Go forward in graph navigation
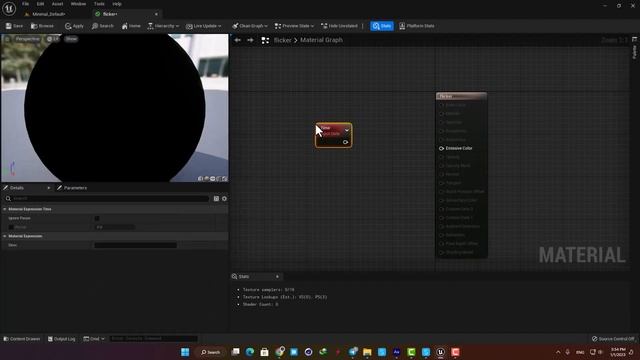 coord(250,40)
